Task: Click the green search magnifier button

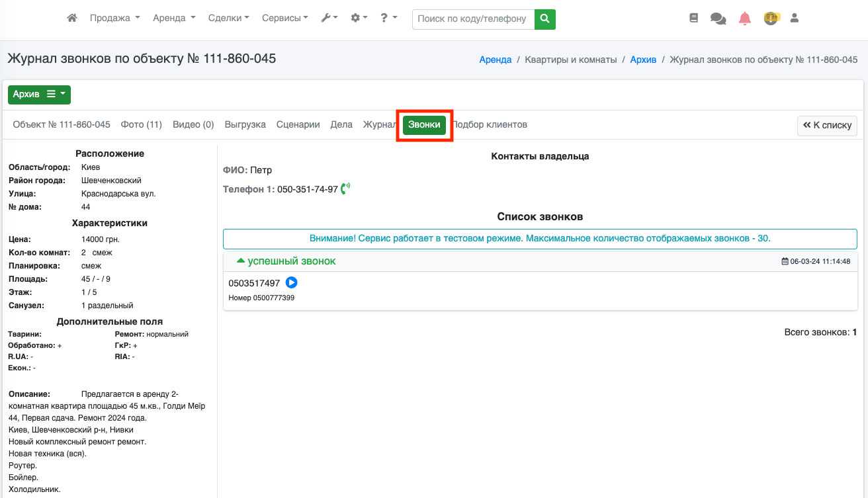Action: (x=544, y=19)
